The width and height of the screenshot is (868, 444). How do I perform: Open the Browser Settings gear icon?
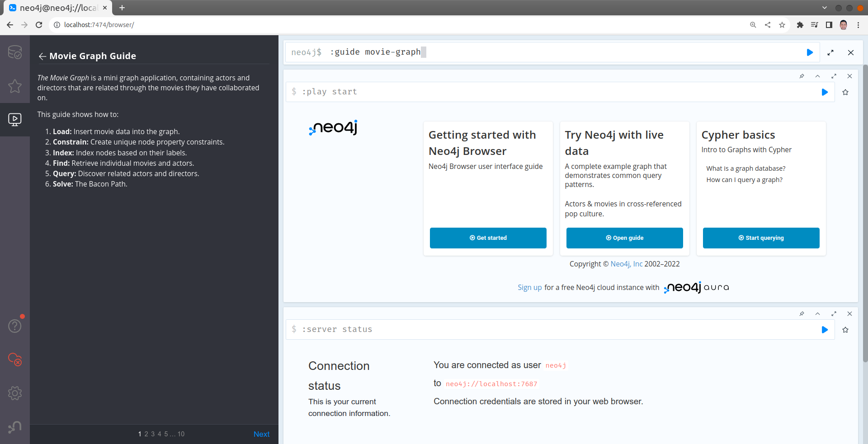(15, 393)
